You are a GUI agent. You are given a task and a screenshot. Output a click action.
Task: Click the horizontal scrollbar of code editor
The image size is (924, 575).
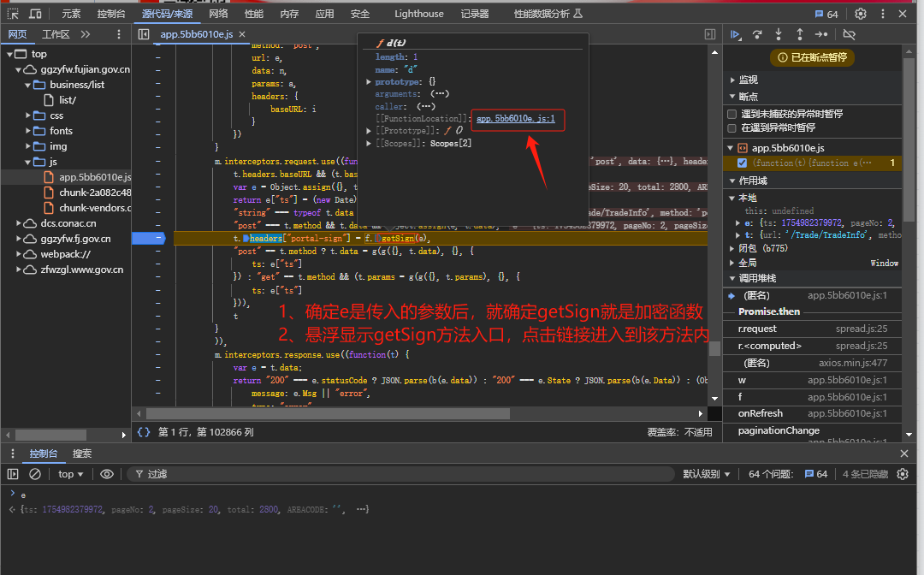328,413
